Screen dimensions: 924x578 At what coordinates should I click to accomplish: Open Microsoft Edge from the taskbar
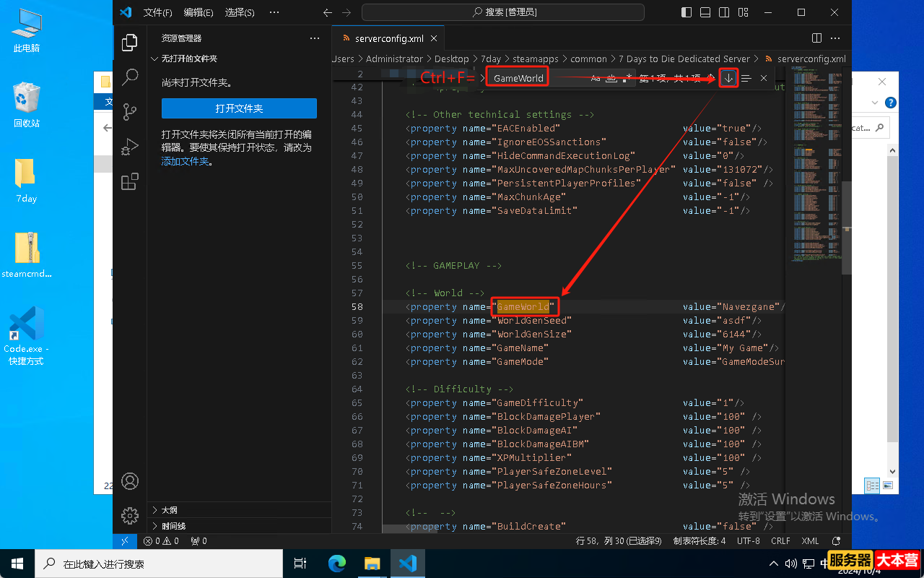[336, 564]
